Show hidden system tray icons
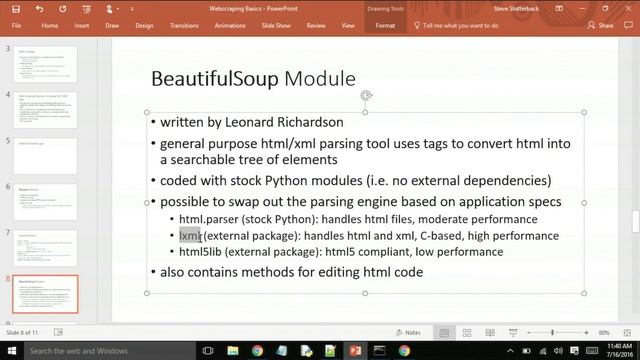 tap(510, 351)
